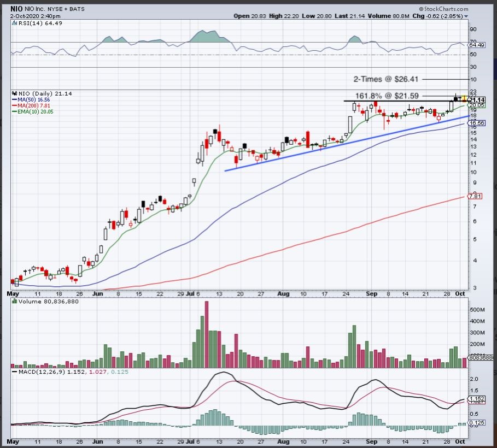Click the NYSE + BATS exchange label
The width and height of the screenshot is (497, 448).
click(66, 9)
